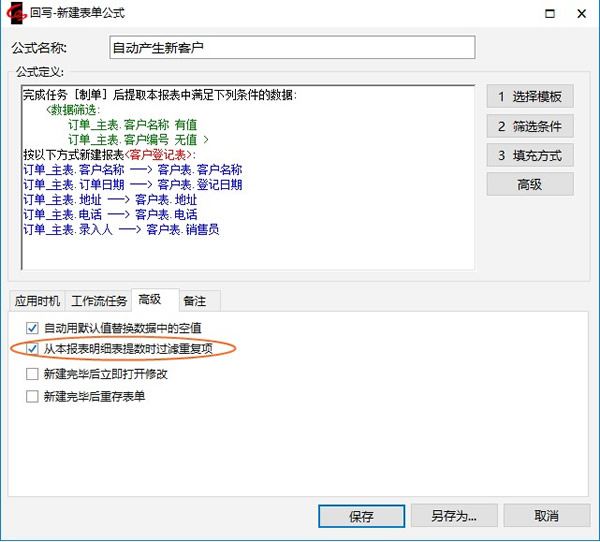
Task: Switch to the 应用时机 tab
Action: (36, 301)
